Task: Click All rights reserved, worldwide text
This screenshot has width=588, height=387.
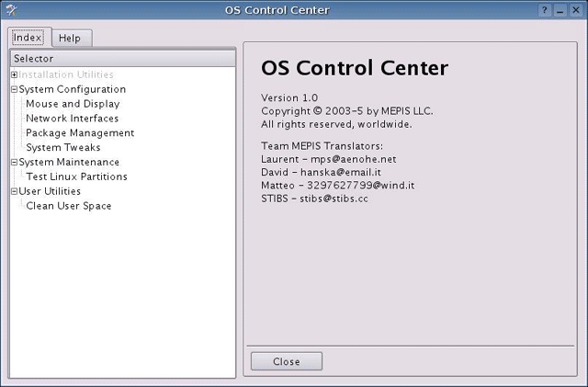Action: click(x=336, y=124)
